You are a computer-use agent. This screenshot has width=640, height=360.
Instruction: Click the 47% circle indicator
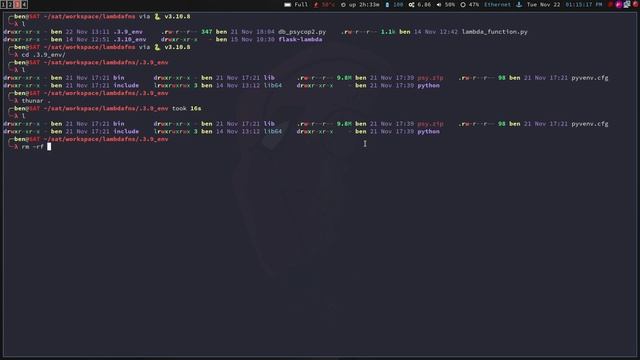470,5
